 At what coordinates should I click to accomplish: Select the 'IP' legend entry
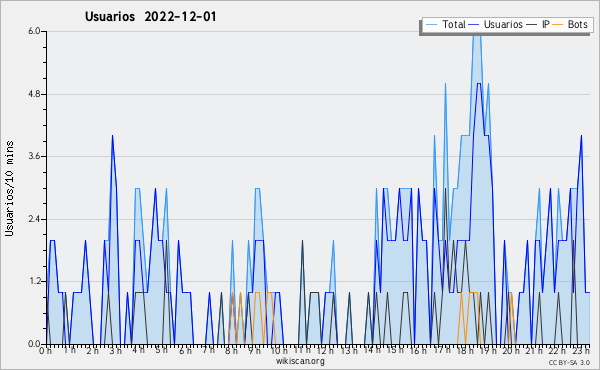(546, 24)
